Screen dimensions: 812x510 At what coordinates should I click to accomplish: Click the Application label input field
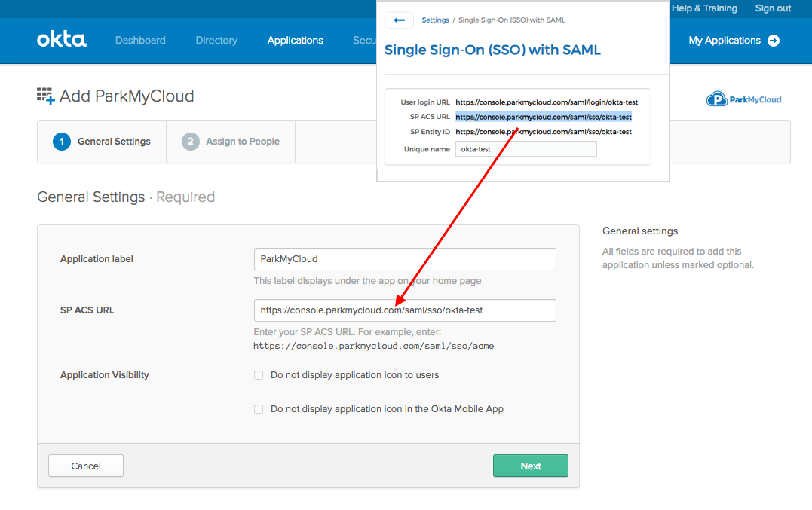tap(405, 259)
